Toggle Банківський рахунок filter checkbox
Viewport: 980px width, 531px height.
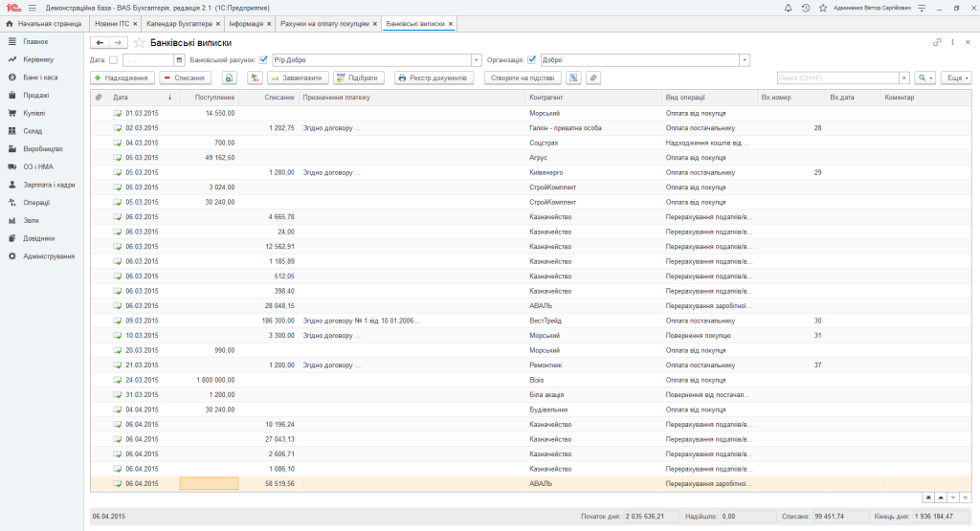click(263, 60)
